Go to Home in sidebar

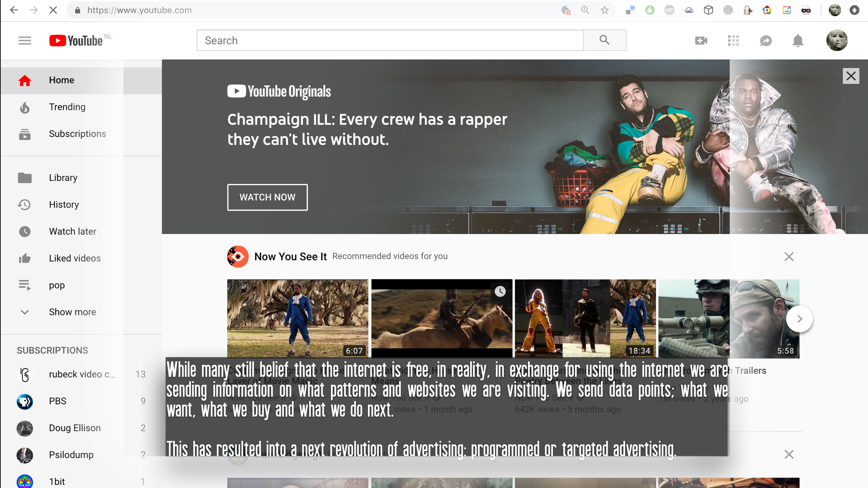click(x=81, y=80)
